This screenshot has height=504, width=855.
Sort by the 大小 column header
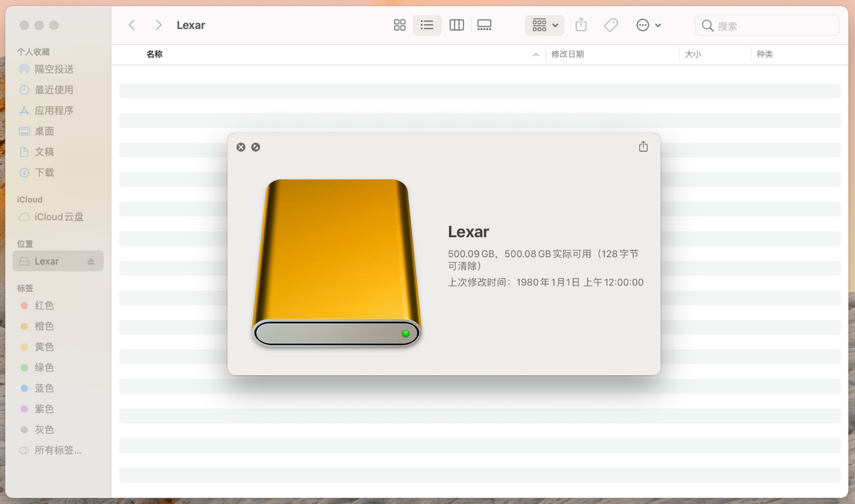click(x=693, y=54)
